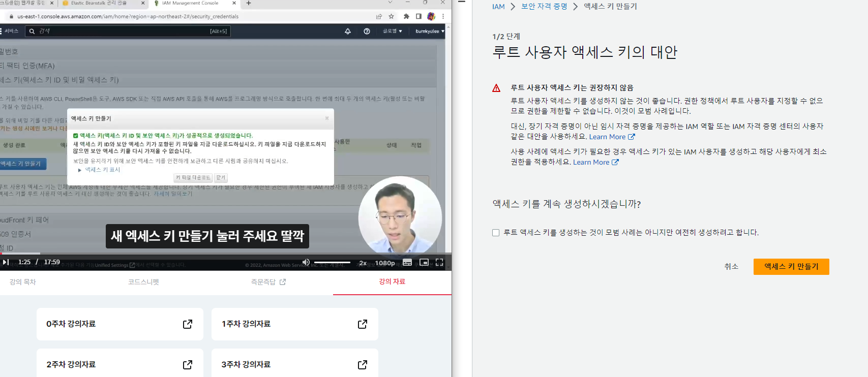
Task: Click the site lock icon in address bar
Action: 12,16
